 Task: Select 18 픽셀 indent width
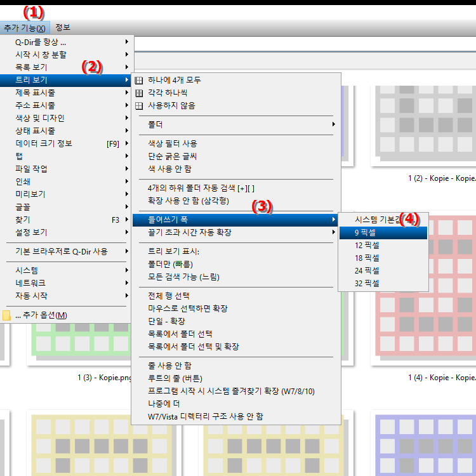click(x=383, y=258)
